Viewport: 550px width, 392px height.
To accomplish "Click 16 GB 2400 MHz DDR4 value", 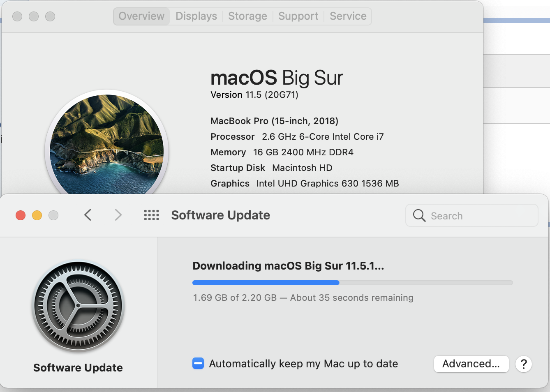I will (303, 152).
